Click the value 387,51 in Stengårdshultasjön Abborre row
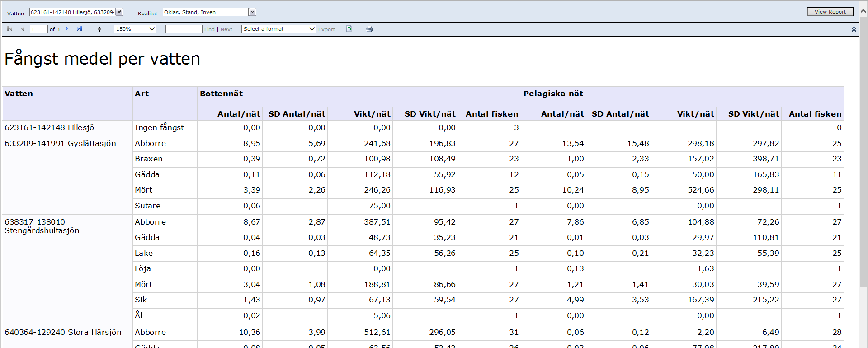This screenshot has width=868, height=348. coord(377,222)
